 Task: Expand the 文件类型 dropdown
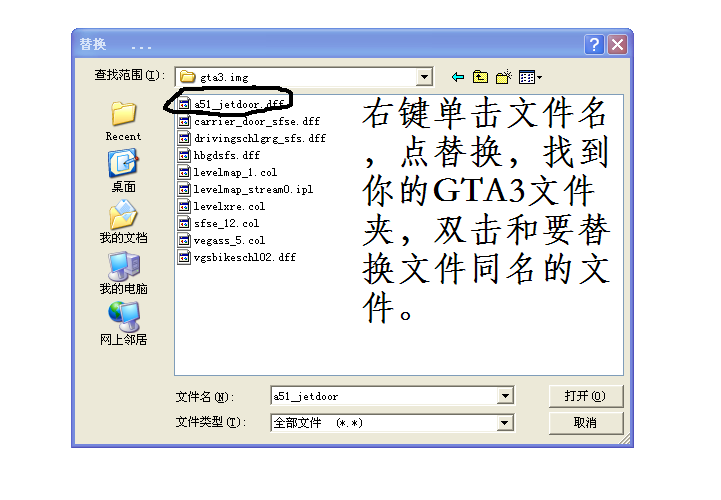pos(506,423)
